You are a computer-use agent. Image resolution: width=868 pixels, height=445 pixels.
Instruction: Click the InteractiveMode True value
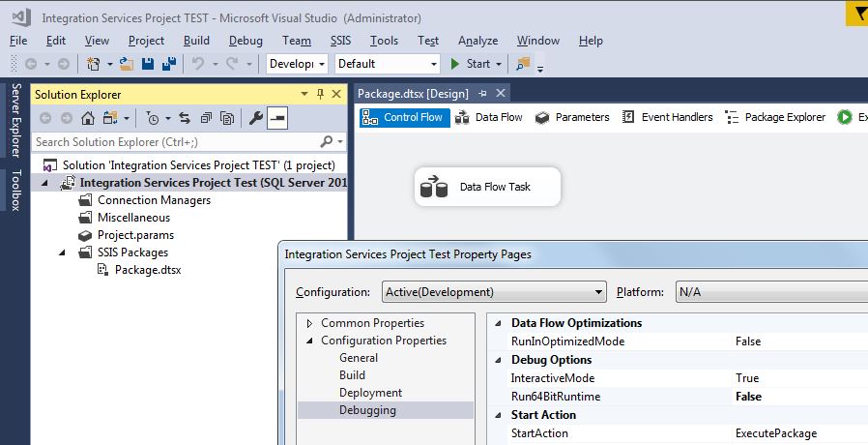(x=747, y=378)
